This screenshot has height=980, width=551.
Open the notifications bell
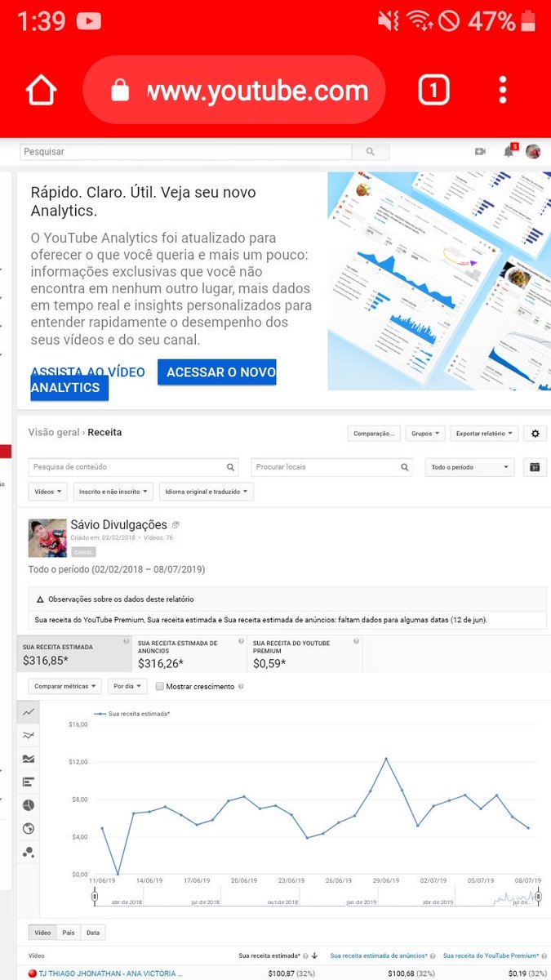pyautogui.click(x=509, y=151)
